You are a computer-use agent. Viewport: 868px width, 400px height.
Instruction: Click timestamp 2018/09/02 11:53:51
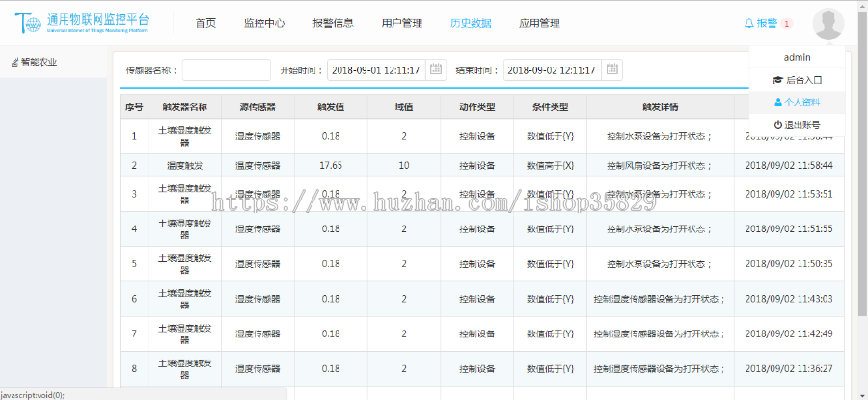click(789, 194)
